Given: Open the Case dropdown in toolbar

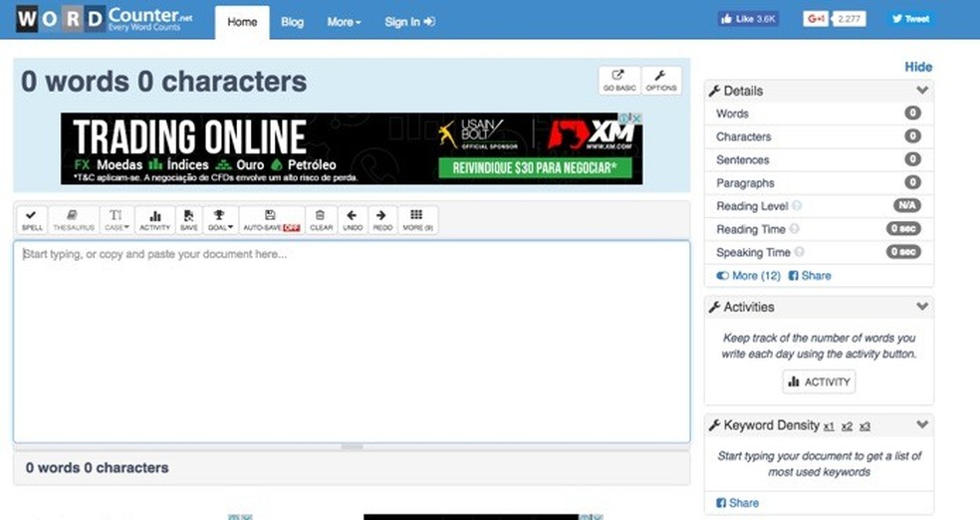Looking at the screenshot, I should coord(117,220).
